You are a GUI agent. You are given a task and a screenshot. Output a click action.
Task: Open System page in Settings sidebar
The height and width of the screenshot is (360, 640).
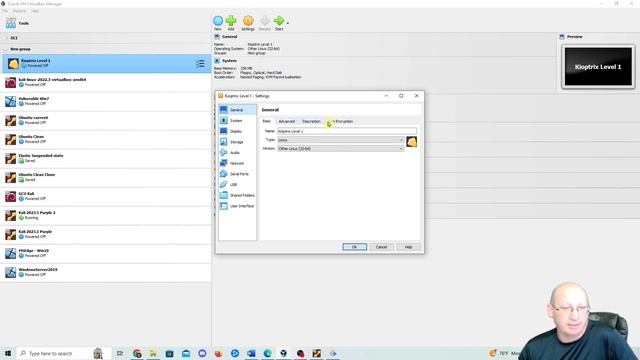[x=237, y=120]
